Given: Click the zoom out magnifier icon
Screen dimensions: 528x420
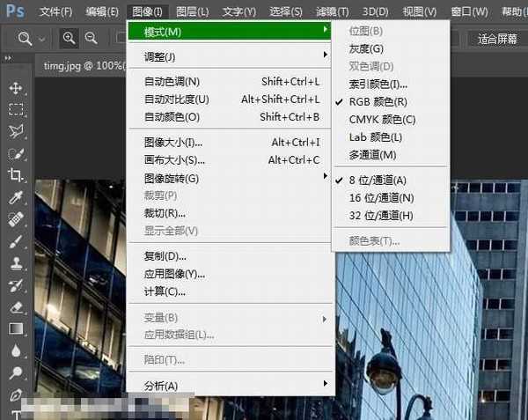Looking at the screenshot, I should coord(92,39).
